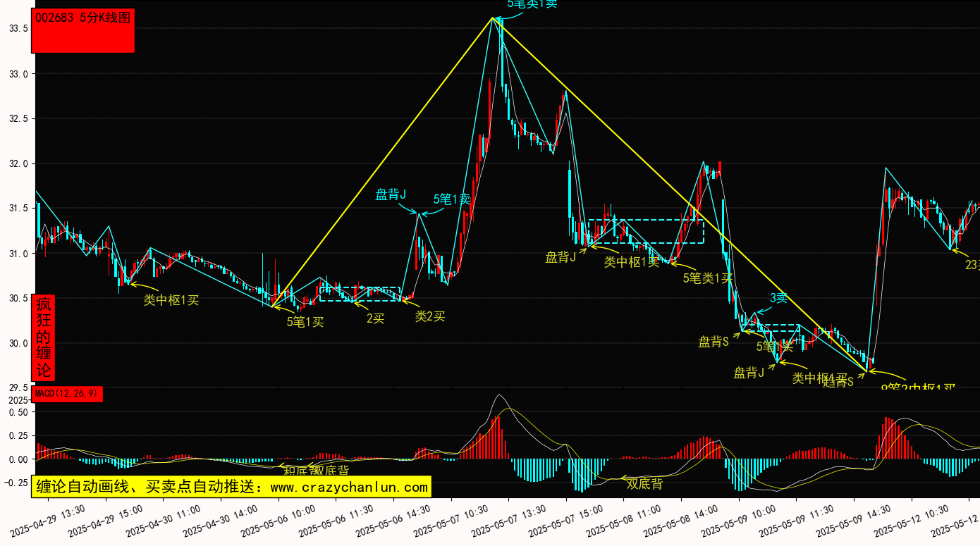This screenshot has width=980, height=546.
Task: Click the cyan 盘背J annotation
Action: 391,194
